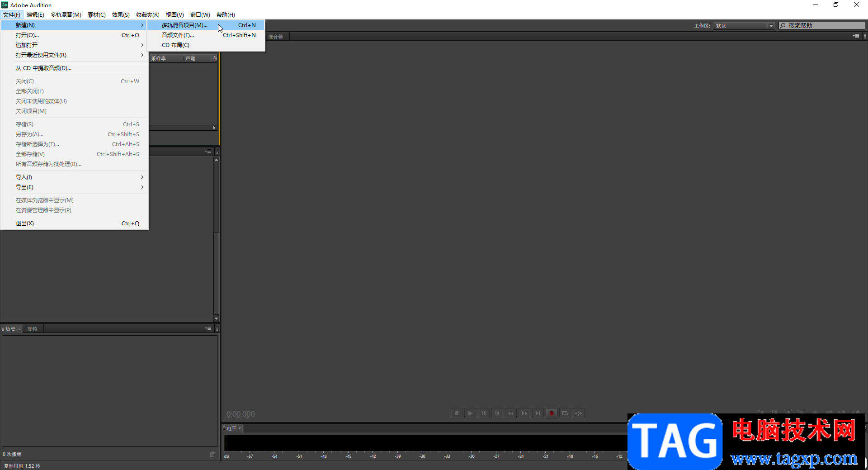
Task: Pause playback in the transport bar
Action: pyautogui.click(x=484, y=413)
